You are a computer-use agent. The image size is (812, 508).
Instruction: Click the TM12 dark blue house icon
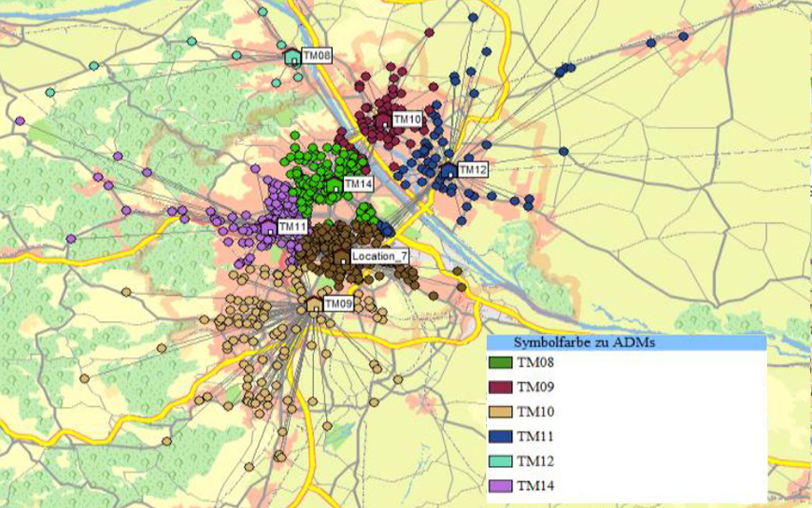(x=449, y=171)
